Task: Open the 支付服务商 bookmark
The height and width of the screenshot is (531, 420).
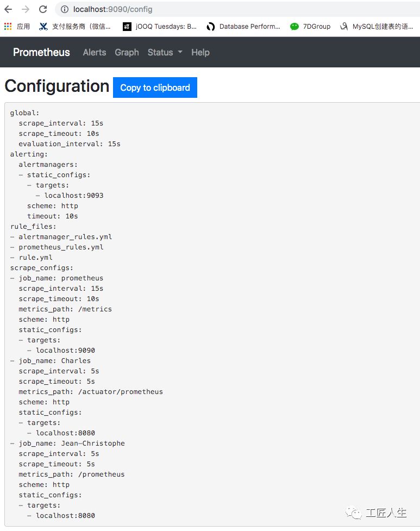Action: pyautogui.click(x=75, y=26)
